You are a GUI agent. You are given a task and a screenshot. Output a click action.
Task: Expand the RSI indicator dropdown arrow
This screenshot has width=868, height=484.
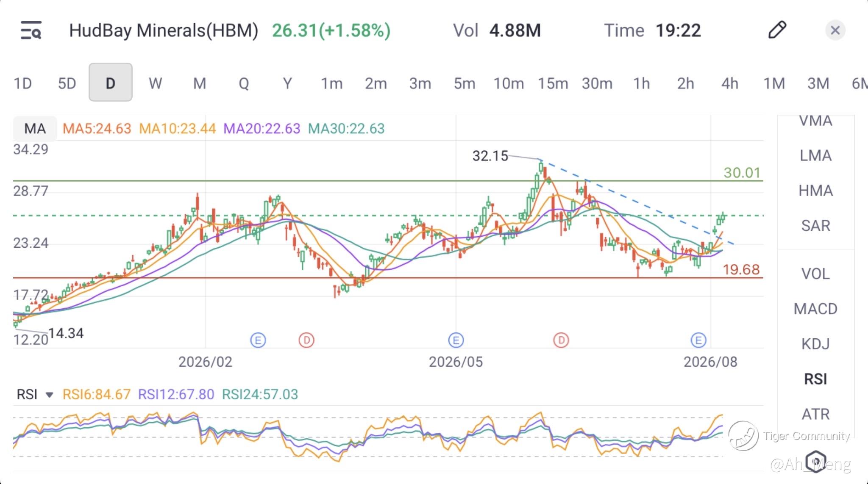point(50,395)
